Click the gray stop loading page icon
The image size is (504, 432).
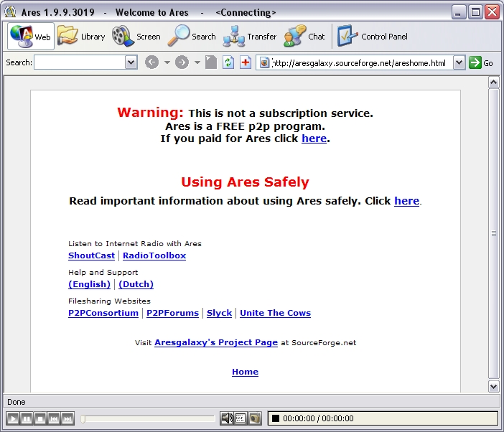click(x=211, y=62)
